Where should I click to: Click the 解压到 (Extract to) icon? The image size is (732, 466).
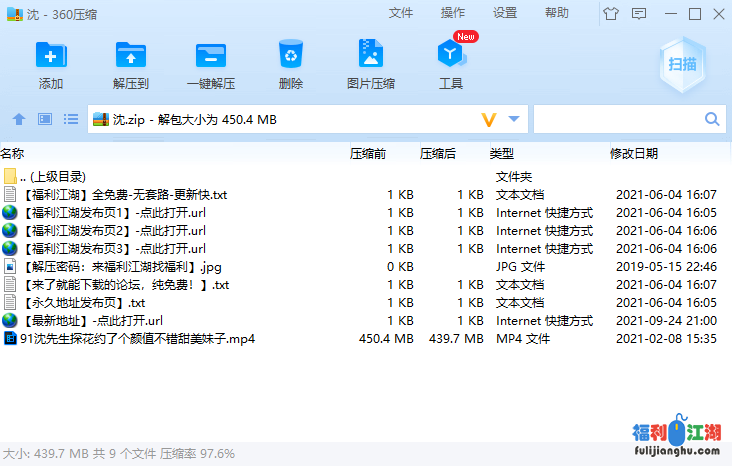tap(131, 56)
